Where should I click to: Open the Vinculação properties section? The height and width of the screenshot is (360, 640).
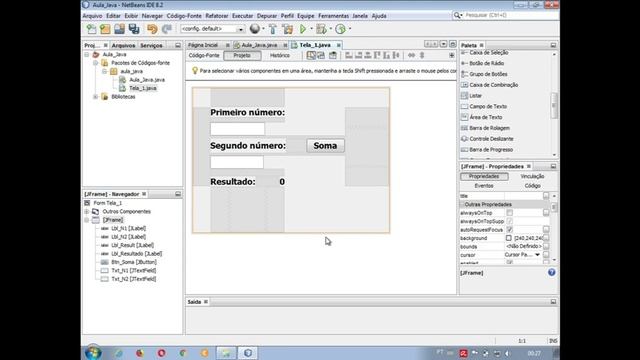pyautogui.click(x=532, y=176)
